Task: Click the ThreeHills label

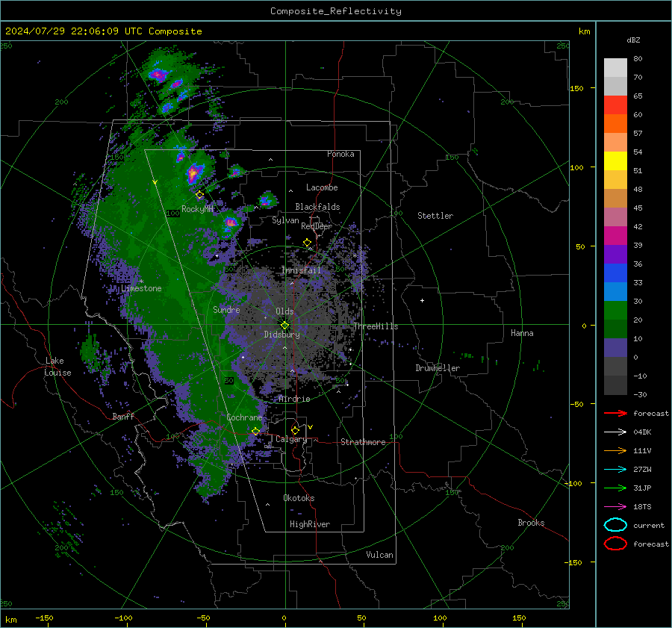Action: coord(376,326)
